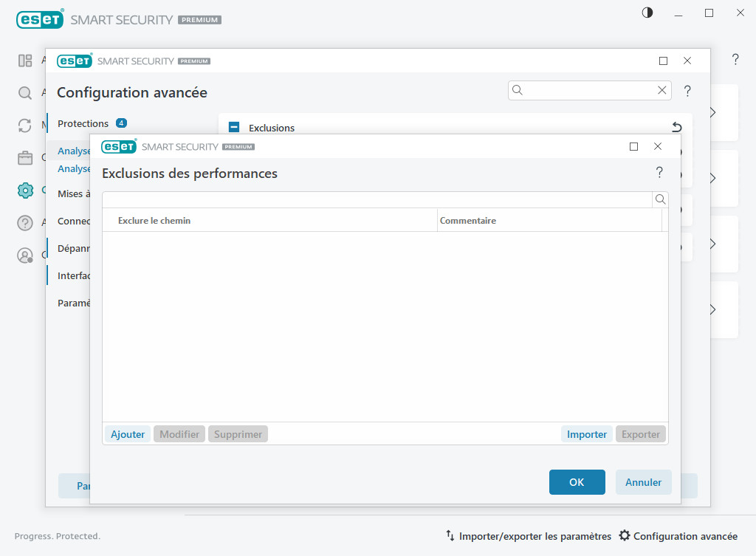Click the Configuration avancée help question mark
The height and width of the screenshot is (556, 756).
687,91
